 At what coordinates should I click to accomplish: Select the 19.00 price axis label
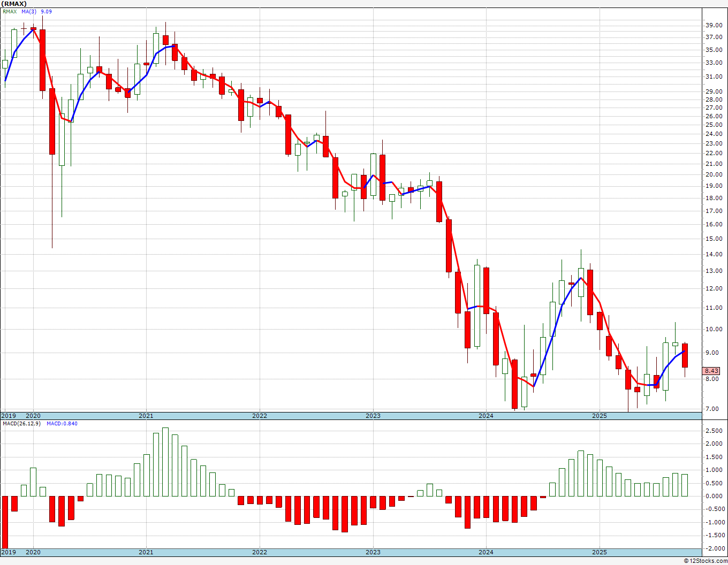coord(714,186)
